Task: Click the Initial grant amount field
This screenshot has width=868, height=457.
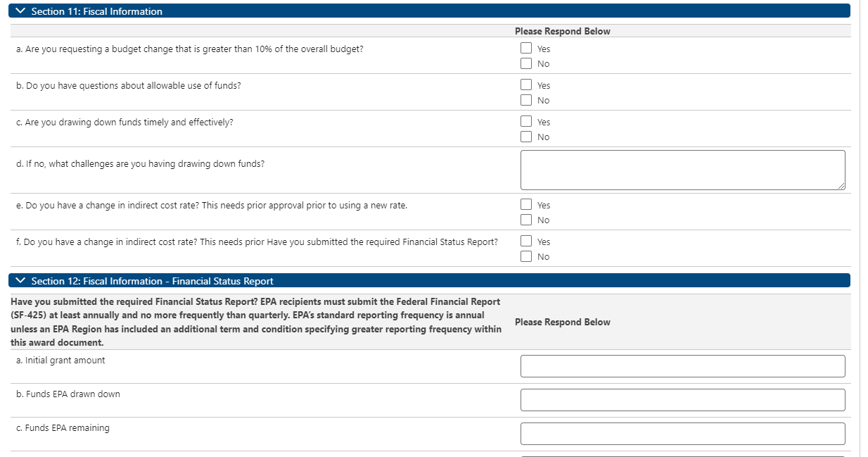Action: coord(682,366)
